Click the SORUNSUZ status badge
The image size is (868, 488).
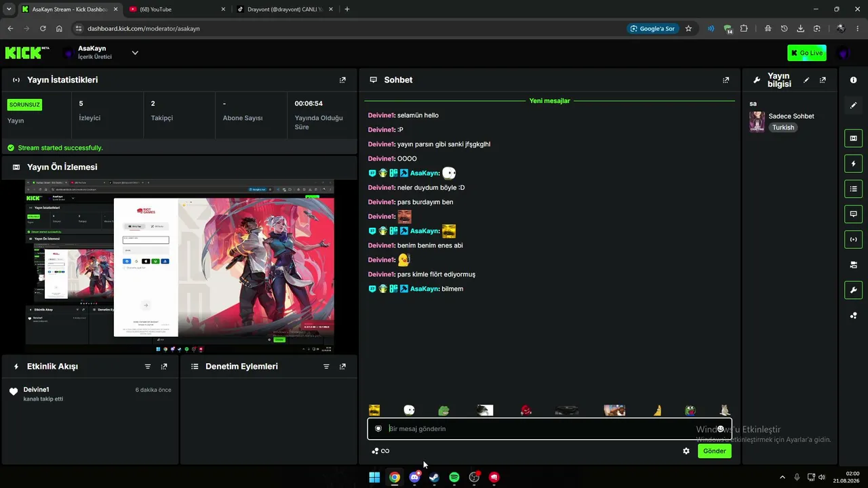pos(24,105)
